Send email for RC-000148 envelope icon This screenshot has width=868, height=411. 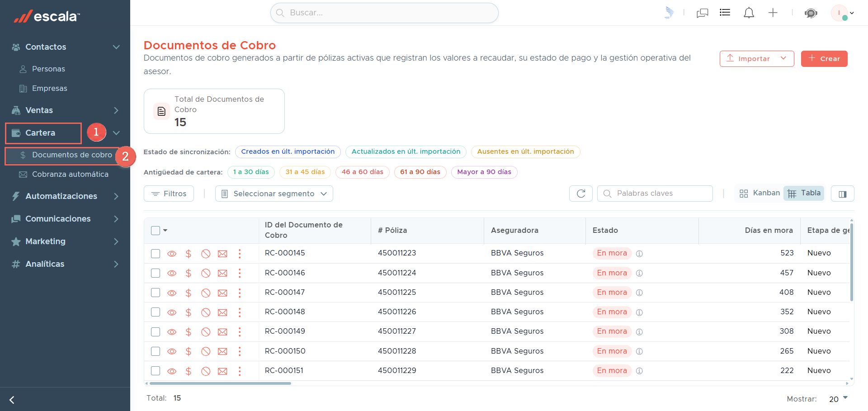click(x=222, y=312)
